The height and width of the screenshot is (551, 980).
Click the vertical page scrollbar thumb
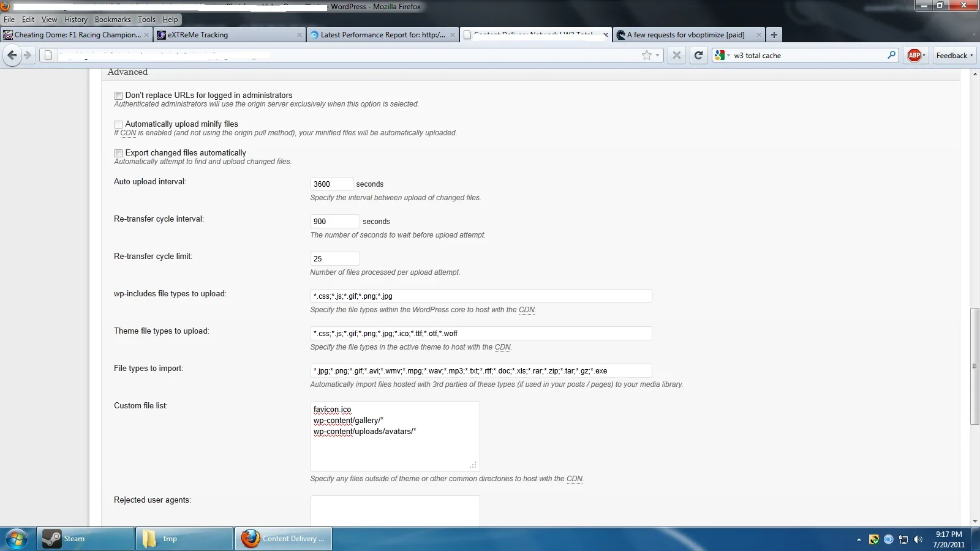click(974, 366)
